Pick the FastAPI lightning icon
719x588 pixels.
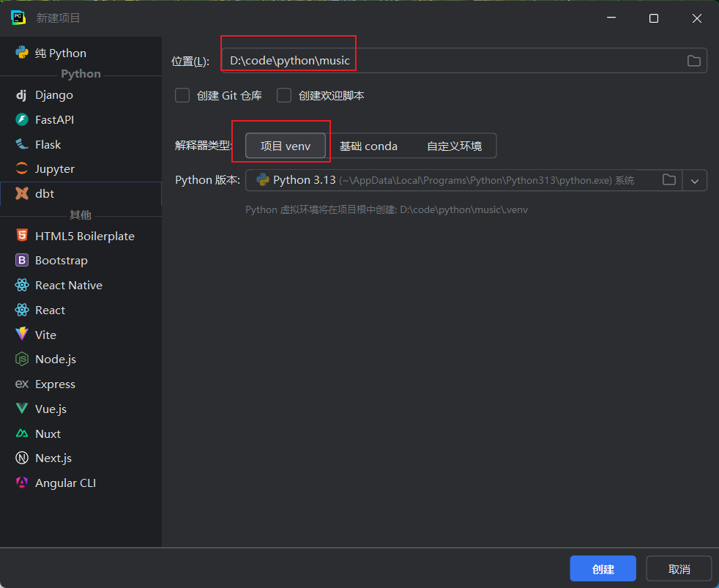(x=21, y=119)
